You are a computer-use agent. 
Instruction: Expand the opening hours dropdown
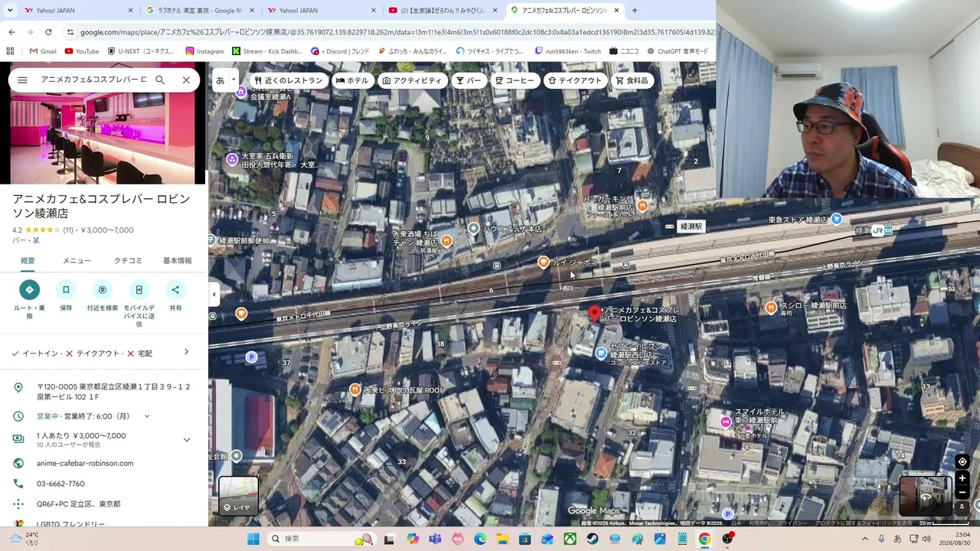point(147,416)
